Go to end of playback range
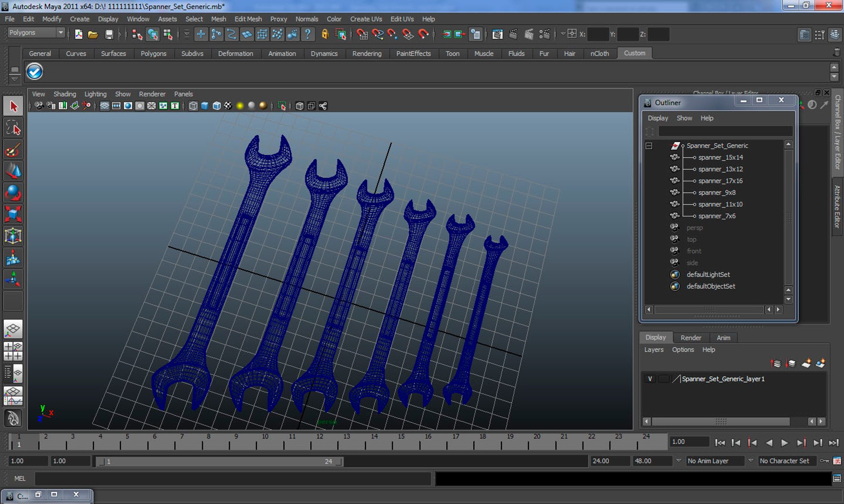Viewport: 844px width, 504px height. click(834, 442)
